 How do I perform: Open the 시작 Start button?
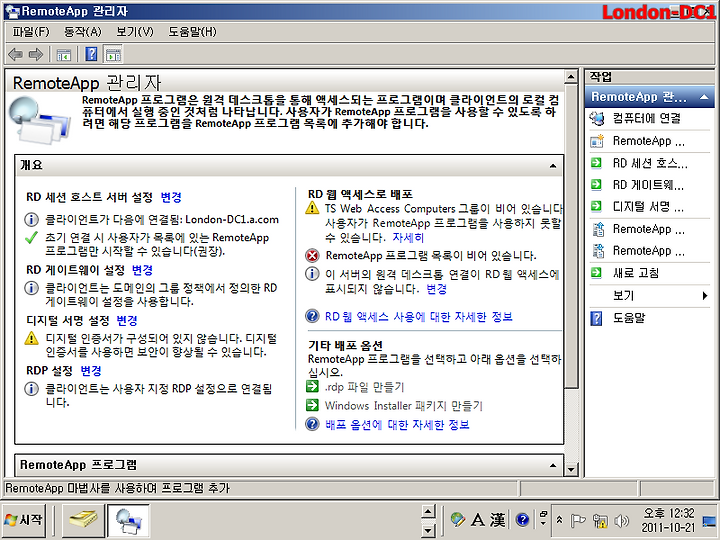23,520
